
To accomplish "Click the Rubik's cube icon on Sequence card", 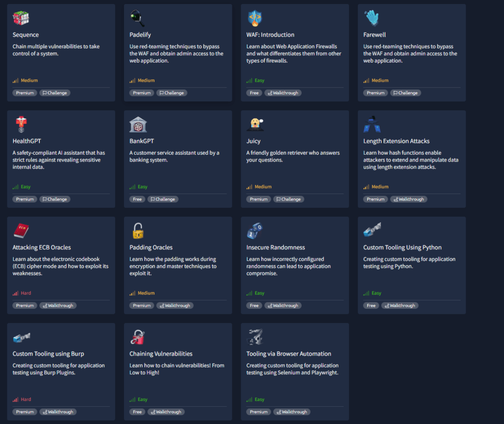I will (x=21, y=19).
